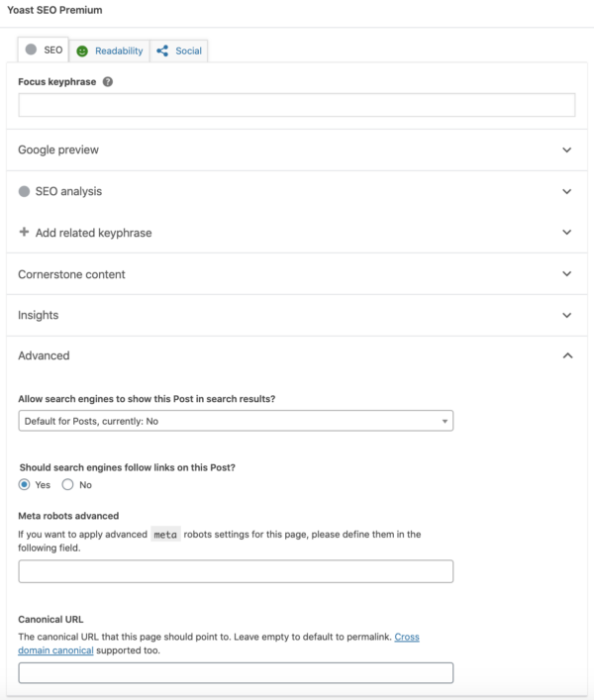Select Yes for following links

pos(24,484)
